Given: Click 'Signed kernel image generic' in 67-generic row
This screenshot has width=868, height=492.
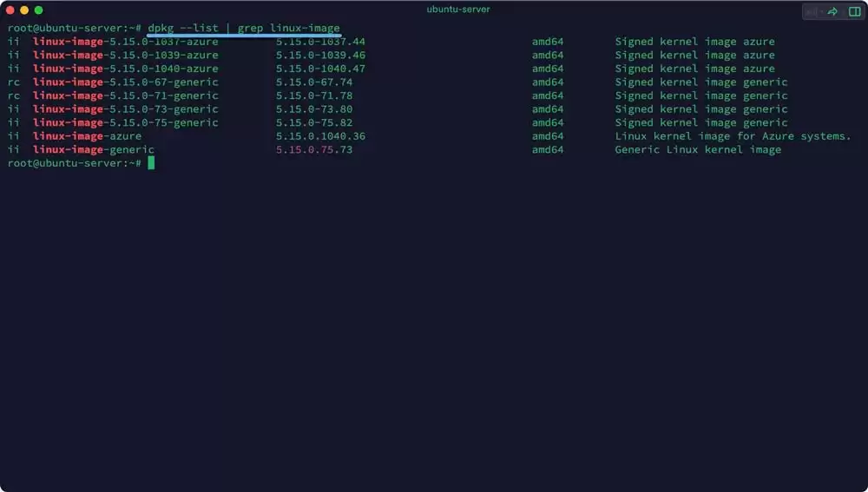Looking at the screenshot, I should (x=701, y=82).
